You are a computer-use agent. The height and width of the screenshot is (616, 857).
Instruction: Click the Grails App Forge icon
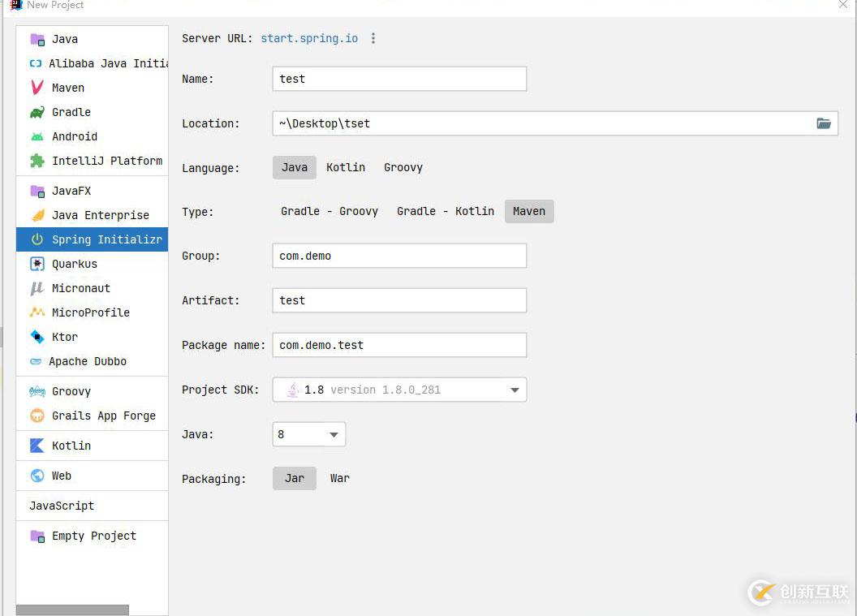tap(37, 416)
